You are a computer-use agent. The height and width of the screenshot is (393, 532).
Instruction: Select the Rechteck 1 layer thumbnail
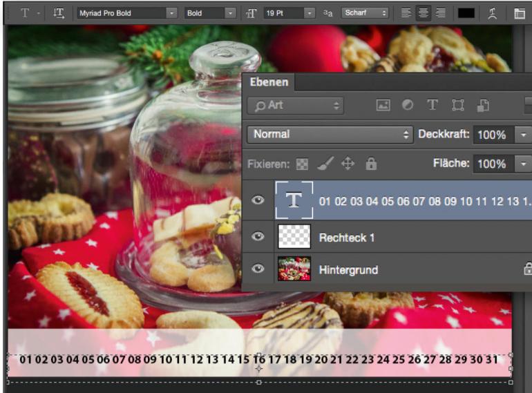click(x=294, y=236)
